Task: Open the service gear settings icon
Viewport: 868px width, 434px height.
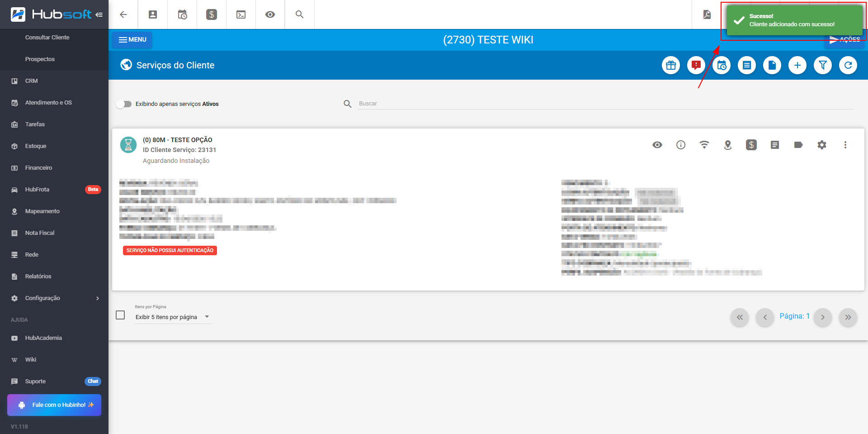Action: point(822,145)
